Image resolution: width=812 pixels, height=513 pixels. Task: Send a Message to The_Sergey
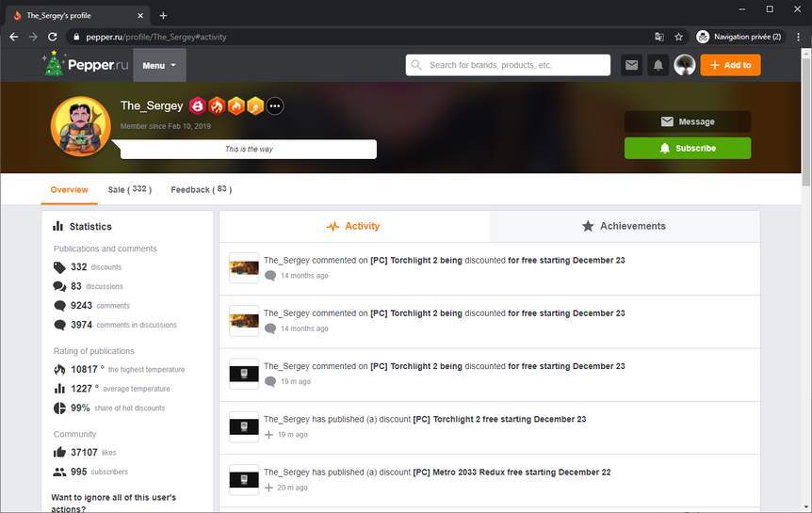point(688,121)
